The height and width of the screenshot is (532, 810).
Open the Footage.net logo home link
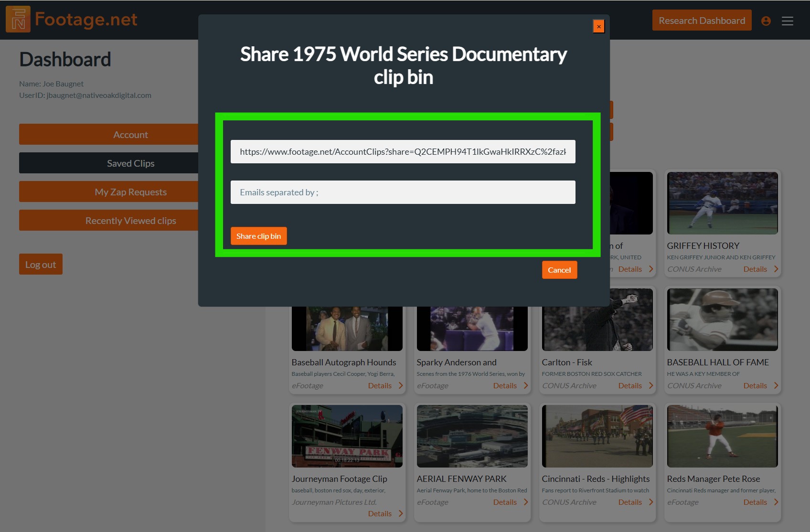pyautogui.click(x=72, y=19)
